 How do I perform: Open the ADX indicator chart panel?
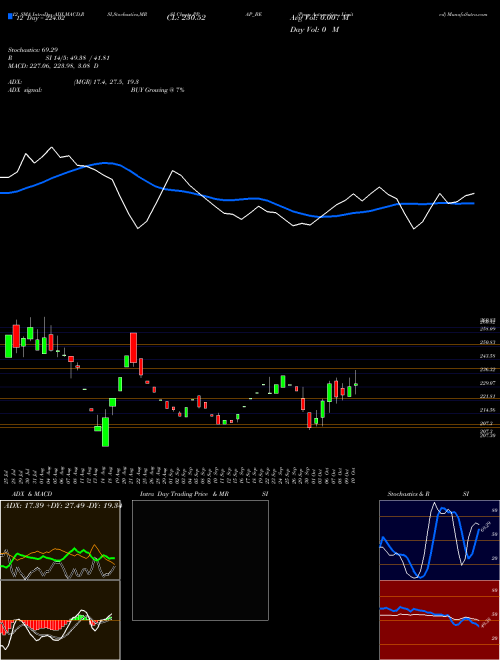(60, 540)
